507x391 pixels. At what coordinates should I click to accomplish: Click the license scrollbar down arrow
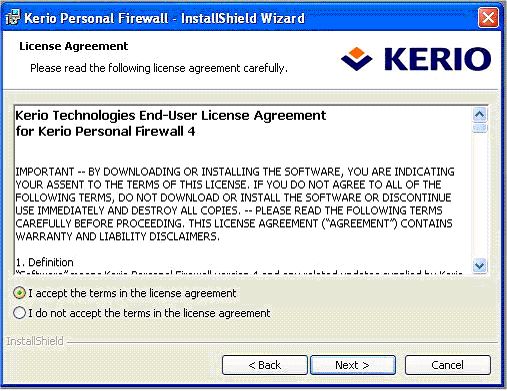480,266
